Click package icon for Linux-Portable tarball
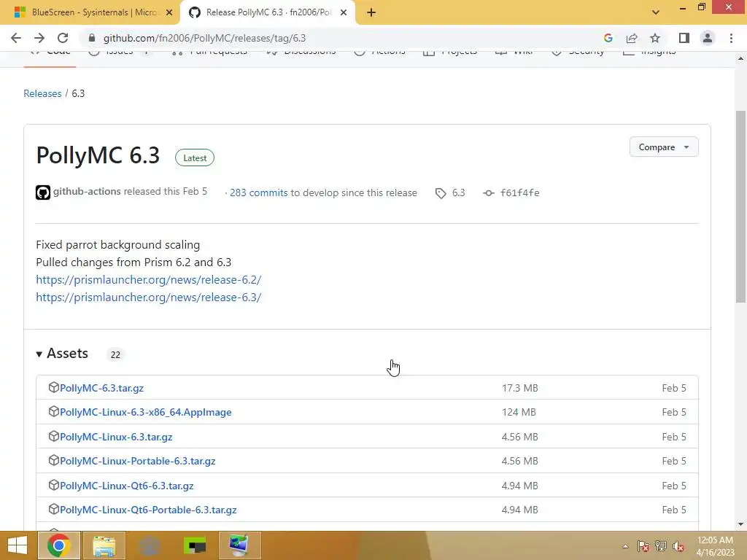 tap(53, 461)
